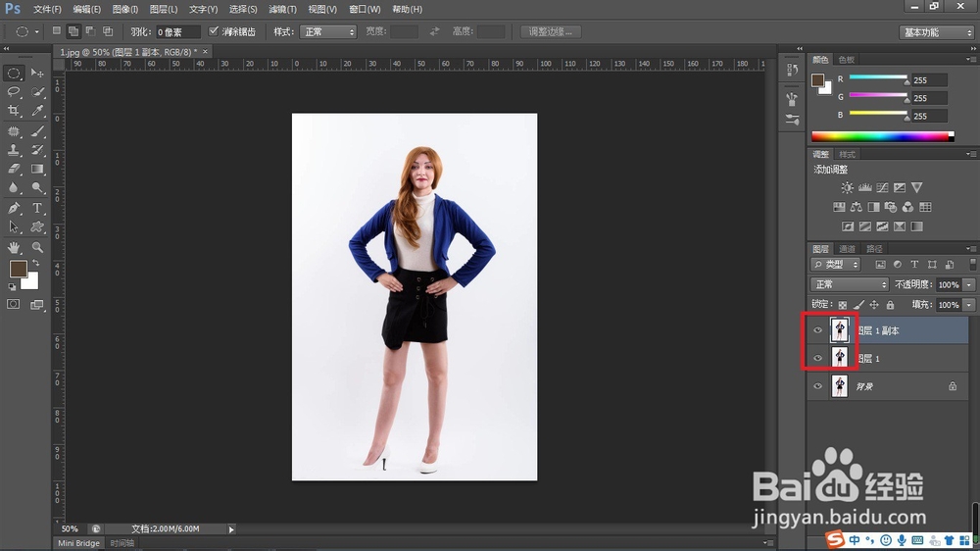Select the Lasso tool
Viewport: 980px width, 551px height.
click(13, 92)
